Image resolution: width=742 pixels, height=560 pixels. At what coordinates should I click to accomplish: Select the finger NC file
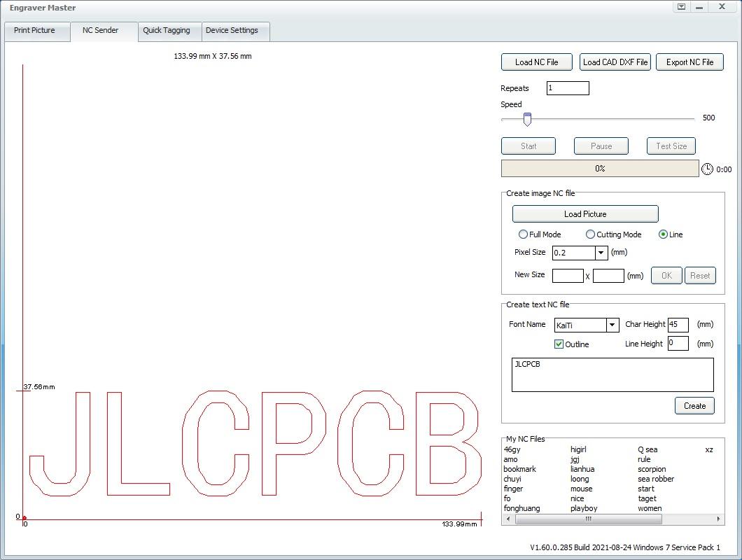point(513,489)
